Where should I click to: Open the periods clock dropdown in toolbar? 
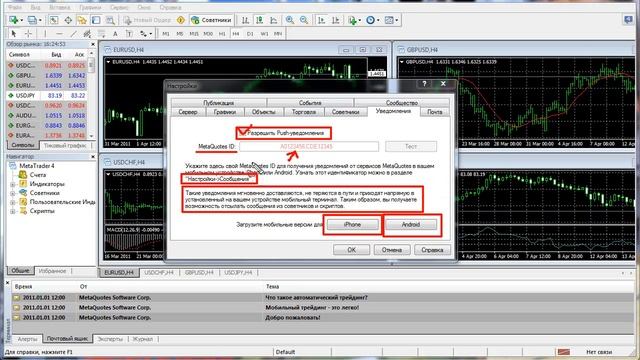click(x=378, y=20)
